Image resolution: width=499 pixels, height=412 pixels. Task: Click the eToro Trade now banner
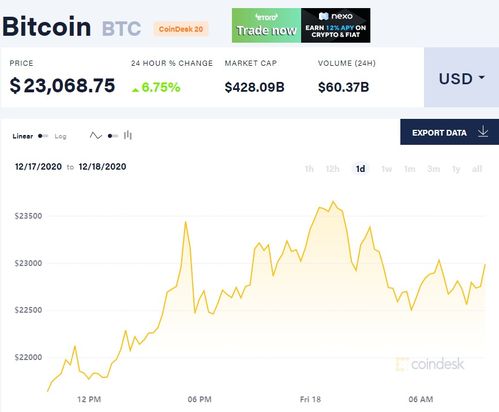coord(266,25)
